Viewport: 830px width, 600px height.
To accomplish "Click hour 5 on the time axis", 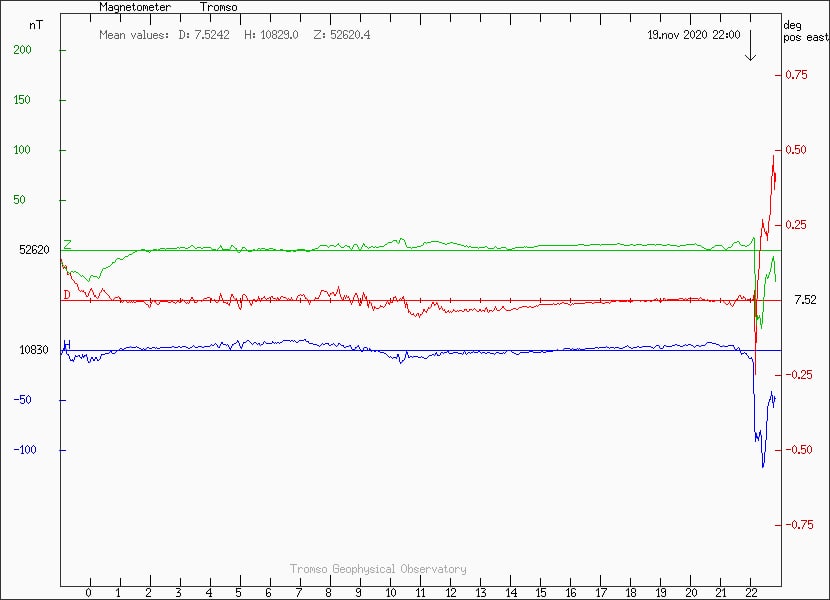I will point(239,593).
